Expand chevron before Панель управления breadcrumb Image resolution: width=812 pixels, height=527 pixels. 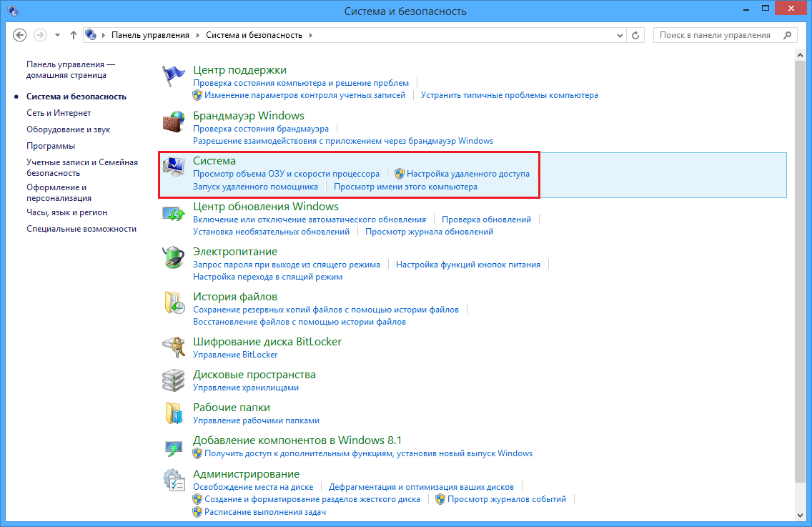(104, 35)
